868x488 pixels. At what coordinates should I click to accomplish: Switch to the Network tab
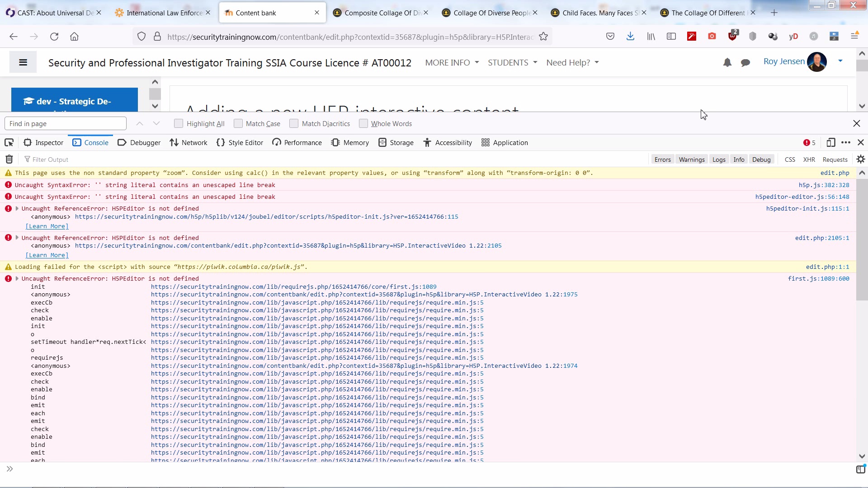tap(189, 143)
